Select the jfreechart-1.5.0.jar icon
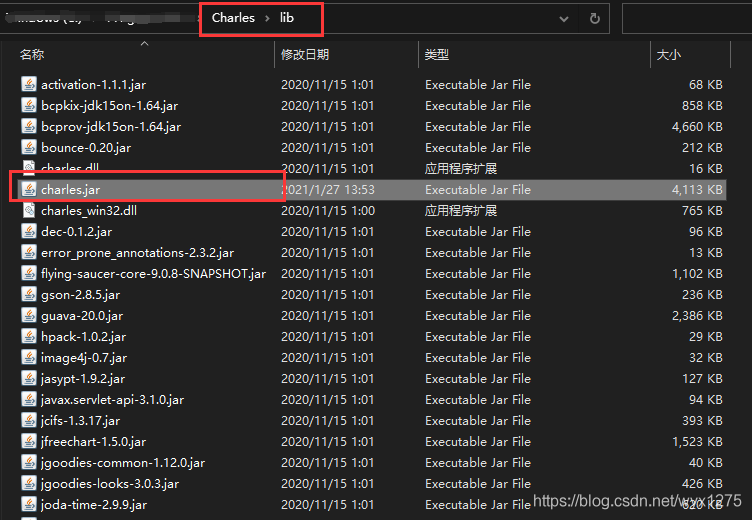Image resolution: width=752 pixels, height=520 pixels. [x=29, y=442]
